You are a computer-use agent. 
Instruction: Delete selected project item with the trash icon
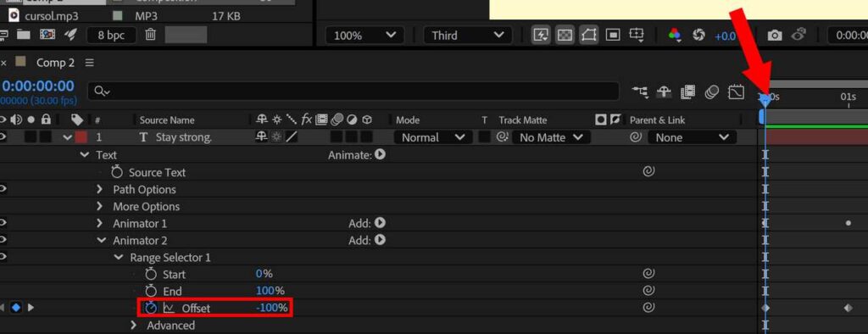pyautogui.click(x=150, y=35)
